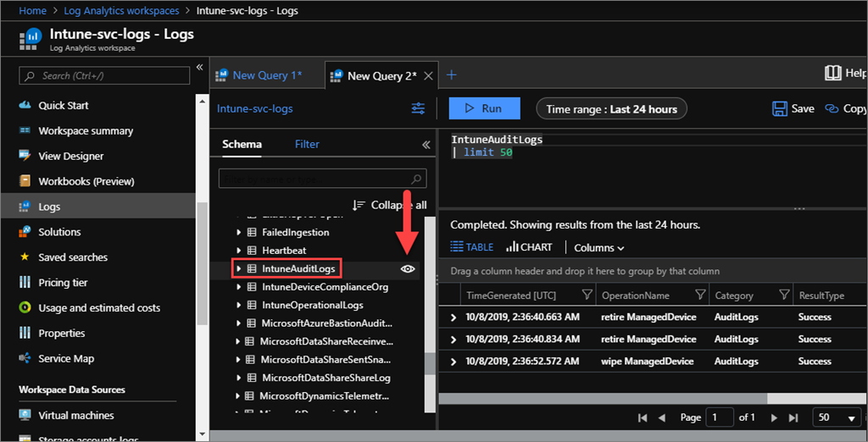The image size is (868, 442).
Task: Close the New Query 2 tab
Action: (428, 76)
